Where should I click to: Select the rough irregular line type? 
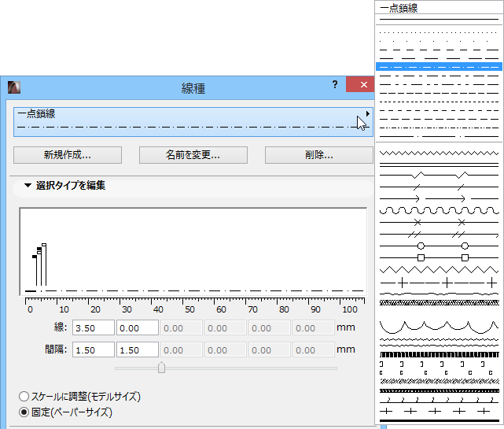(439, 294)
